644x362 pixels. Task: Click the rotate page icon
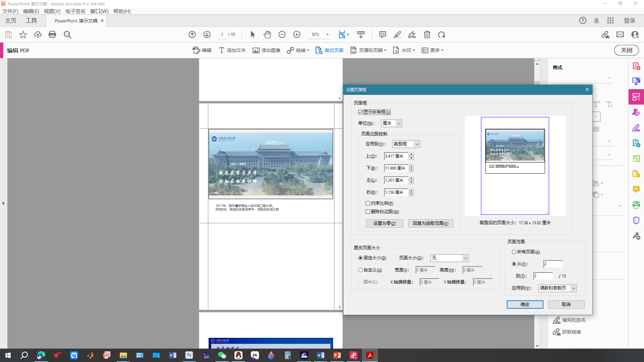click(x=441, y=35)
